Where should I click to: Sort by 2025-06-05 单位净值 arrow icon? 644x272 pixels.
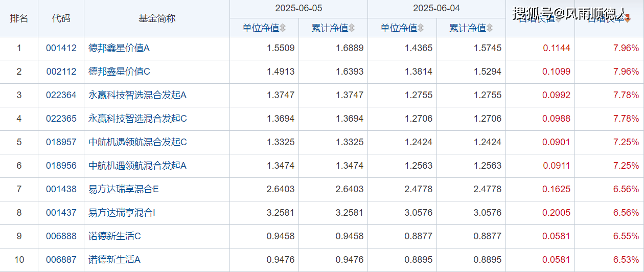click(x=283, y=28)
